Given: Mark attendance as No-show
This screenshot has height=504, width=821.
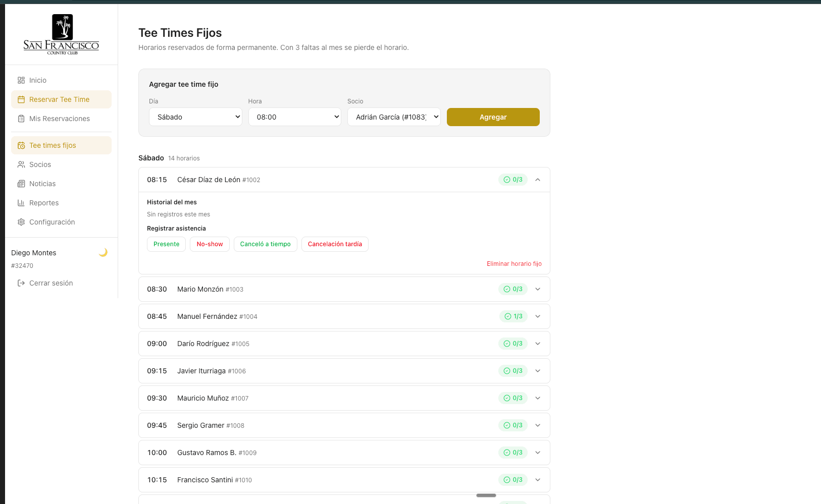Looking at the screenshot, I should pos(210,244).
